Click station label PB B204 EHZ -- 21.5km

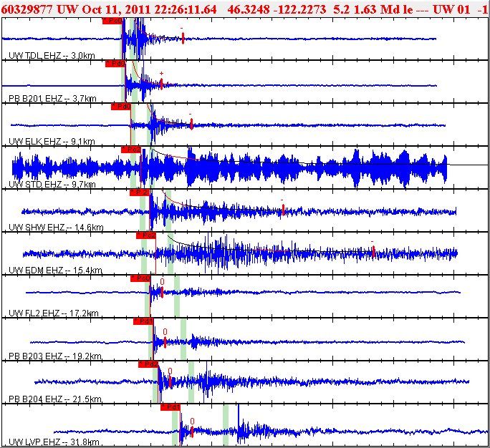click(x=56, y=399)
